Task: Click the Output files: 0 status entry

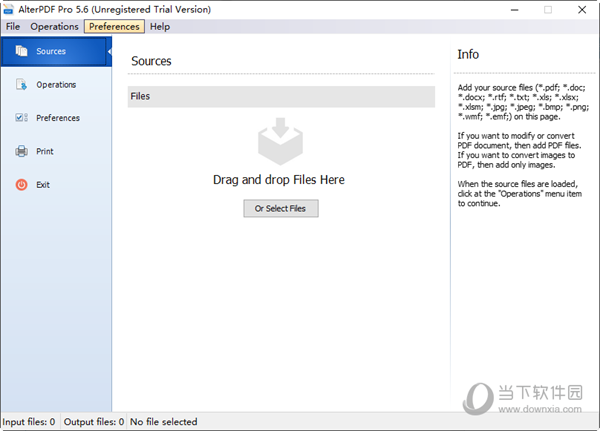Action: coord(94,422)
